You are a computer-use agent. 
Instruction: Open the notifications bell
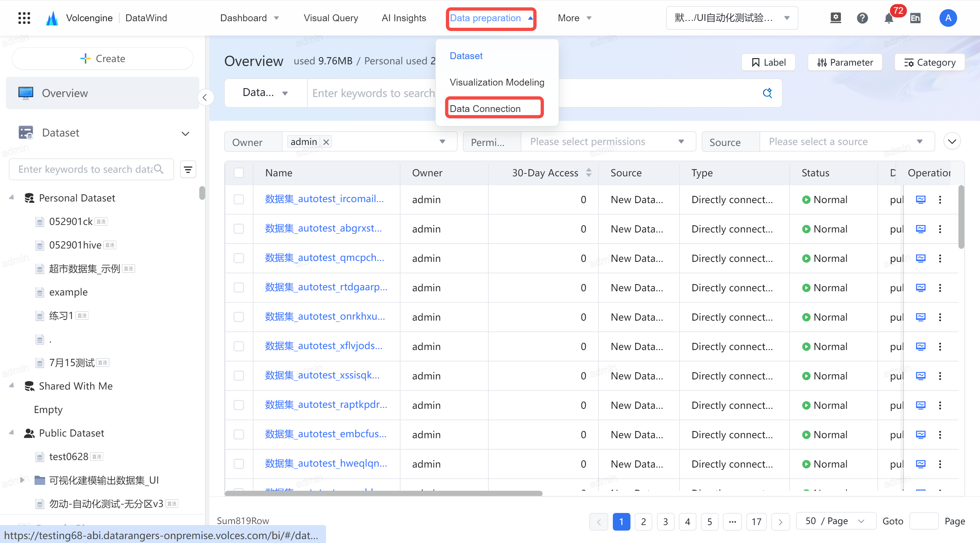889,18
